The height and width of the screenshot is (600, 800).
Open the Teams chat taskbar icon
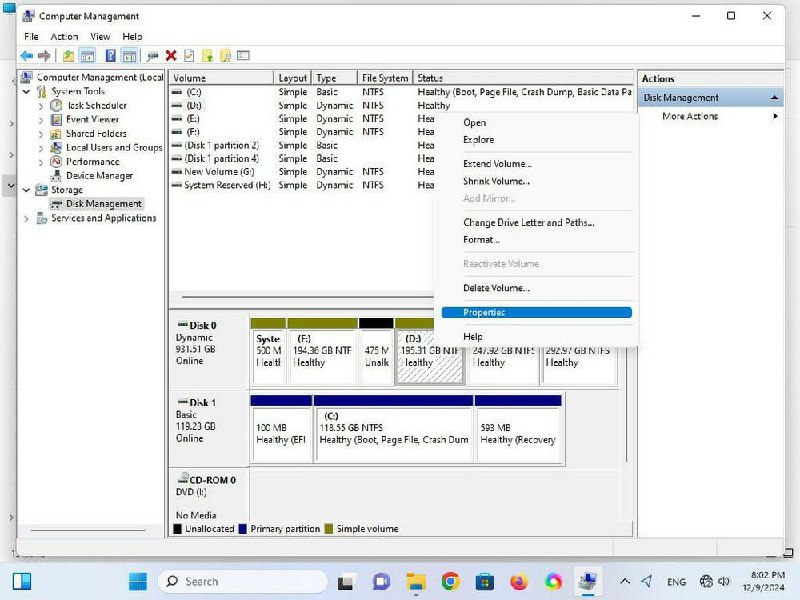tap(381, 581)
